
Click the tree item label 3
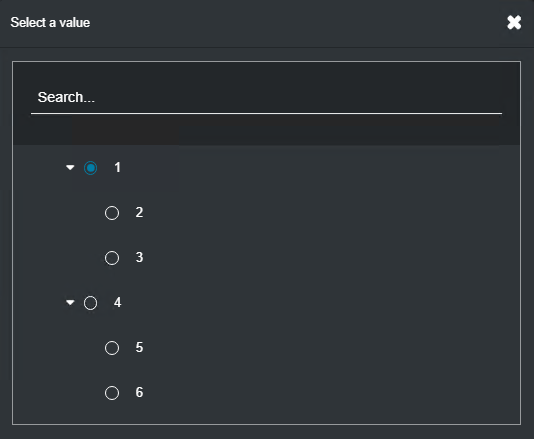point(139,257)
